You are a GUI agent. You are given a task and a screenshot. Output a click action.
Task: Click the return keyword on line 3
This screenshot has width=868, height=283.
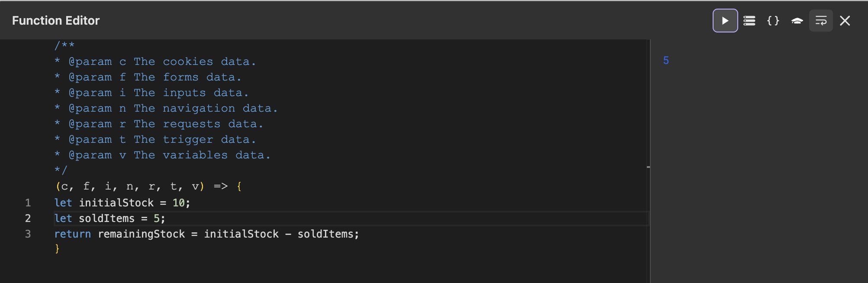pos(72,234)
